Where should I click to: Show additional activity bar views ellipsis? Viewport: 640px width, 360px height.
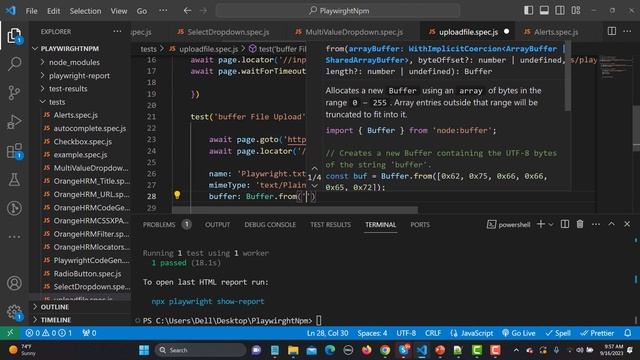click(14, 237)
